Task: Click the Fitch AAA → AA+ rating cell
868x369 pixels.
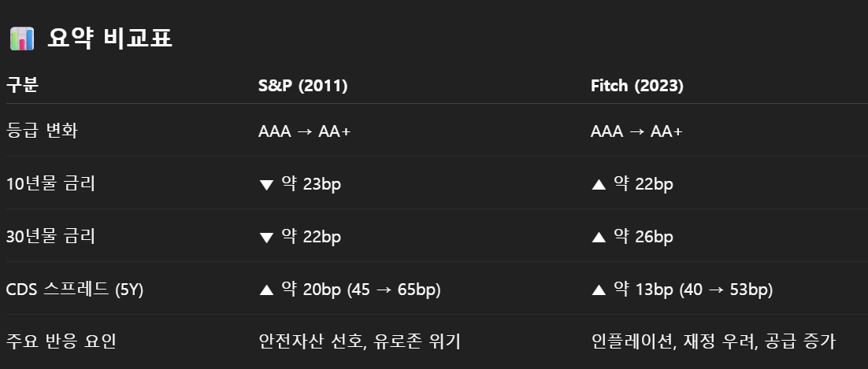Action: click(636, 131)
